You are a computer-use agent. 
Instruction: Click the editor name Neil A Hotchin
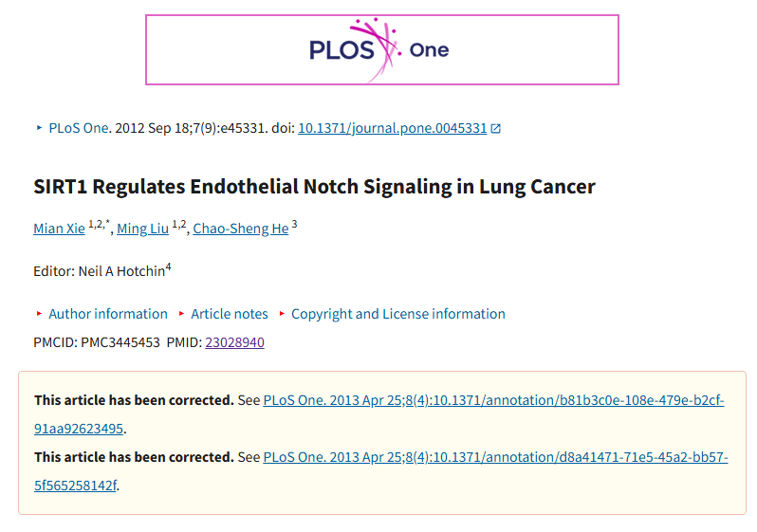121,271
